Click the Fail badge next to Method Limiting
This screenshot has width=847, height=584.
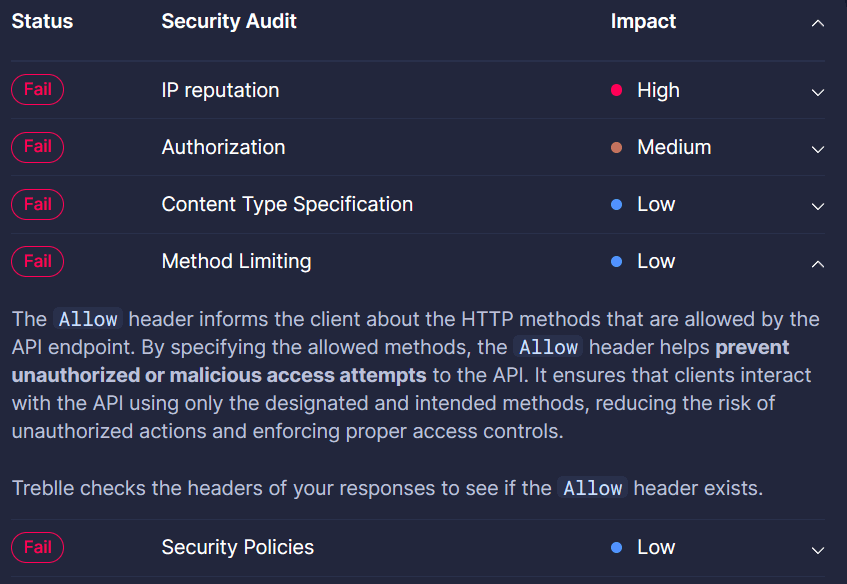[37, 261]
